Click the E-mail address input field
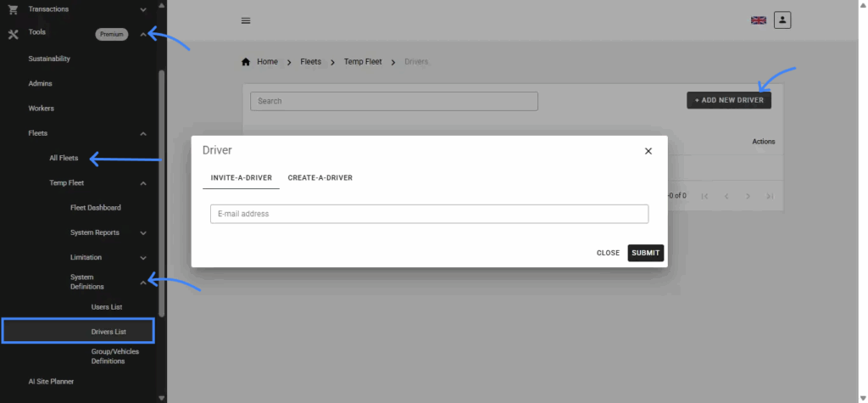Screen dimensions: 868x403 (429, 214)
